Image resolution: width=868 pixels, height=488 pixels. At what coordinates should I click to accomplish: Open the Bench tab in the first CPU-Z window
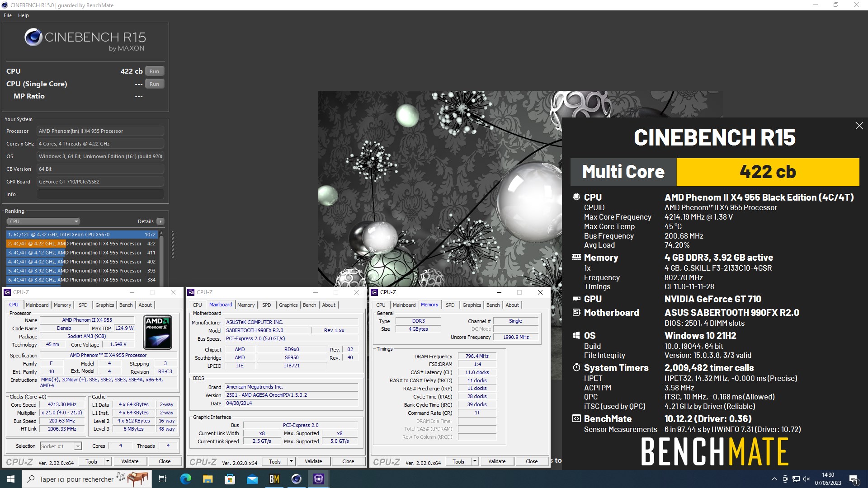(x=126, y=305)
